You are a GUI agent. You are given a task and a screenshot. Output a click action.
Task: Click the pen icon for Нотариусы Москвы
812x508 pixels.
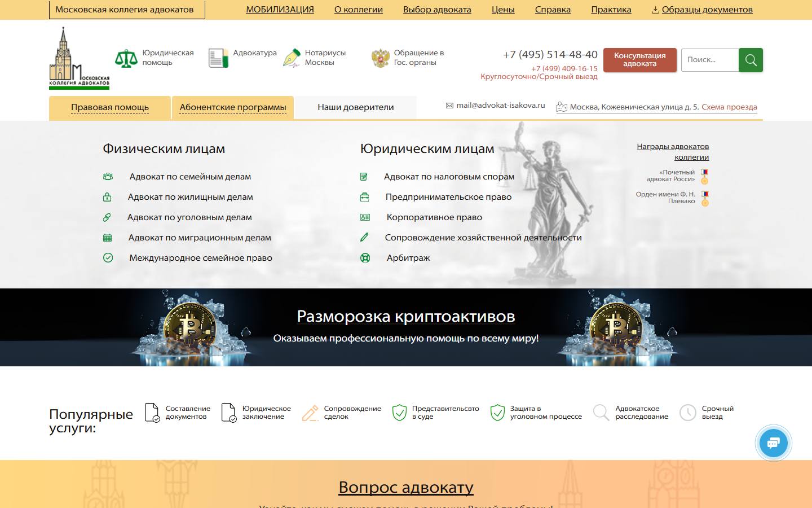(x=292, y=58)
